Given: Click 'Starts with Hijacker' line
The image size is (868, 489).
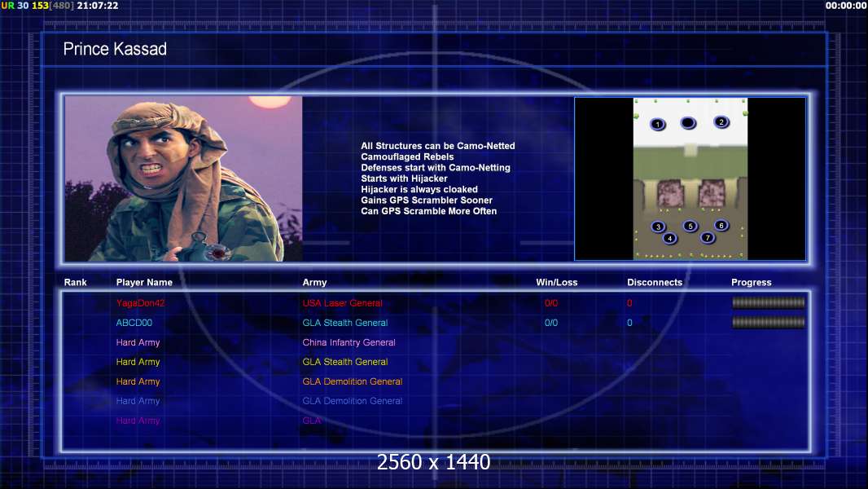Looking at the screenshot, I should click(x=404, y=178).
